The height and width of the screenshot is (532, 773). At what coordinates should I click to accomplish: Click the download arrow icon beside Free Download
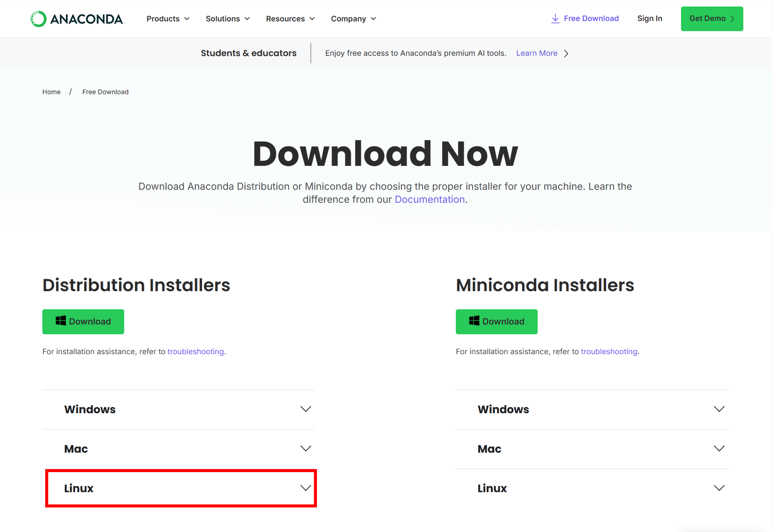[555, 19]
